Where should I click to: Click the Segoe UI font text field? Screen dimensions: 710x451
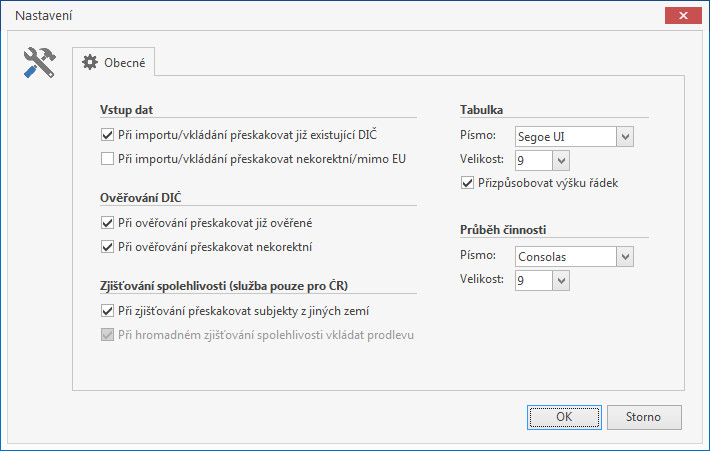tap(566, 136)
